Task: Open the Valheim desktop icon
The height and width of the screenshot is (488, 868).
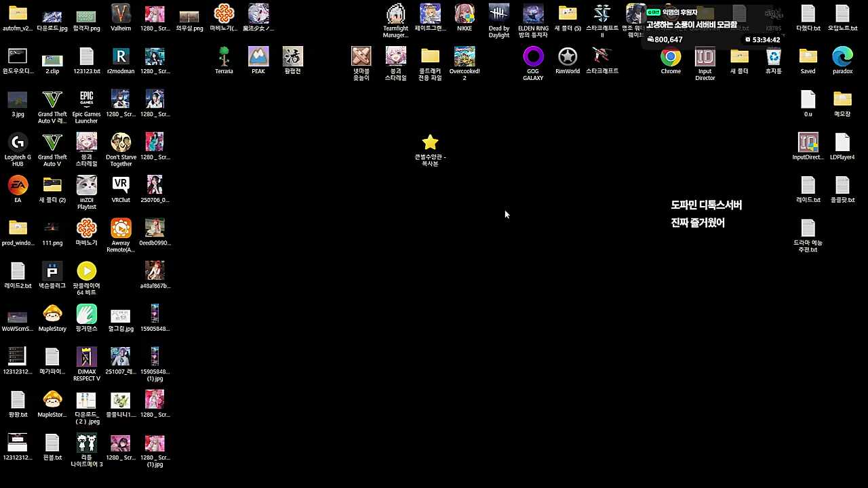Action: pos(121,14)
